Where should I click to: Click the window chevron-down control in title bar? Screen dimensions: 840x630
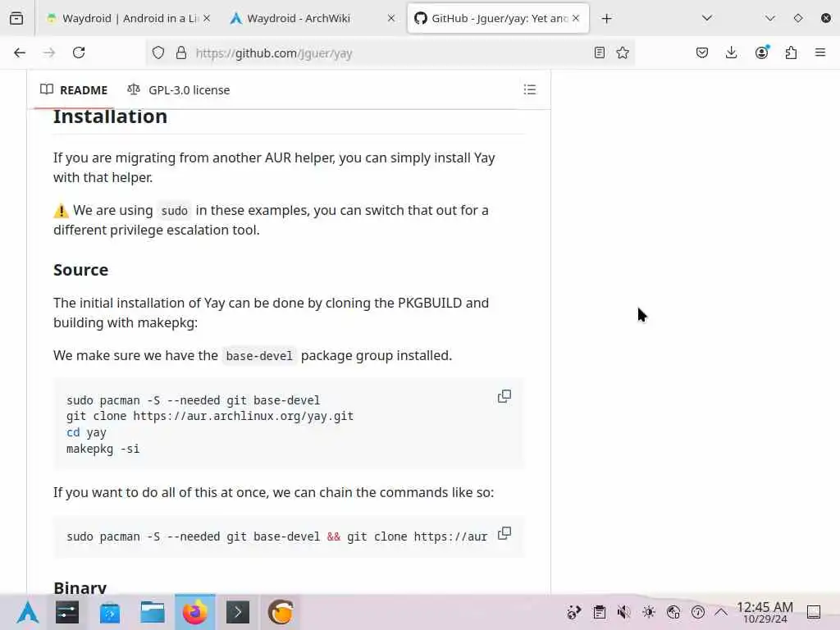[x=769, y=18]
